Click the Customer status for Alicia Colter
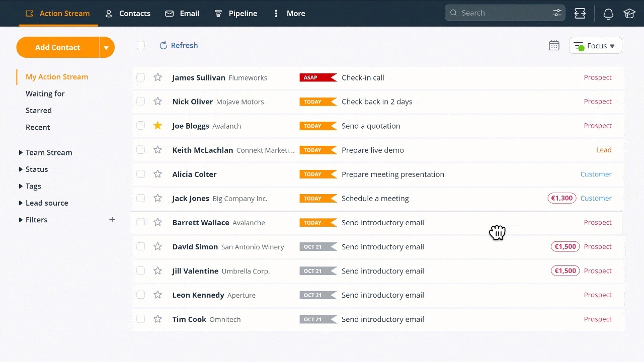644x362 pixels. [596, 174]
